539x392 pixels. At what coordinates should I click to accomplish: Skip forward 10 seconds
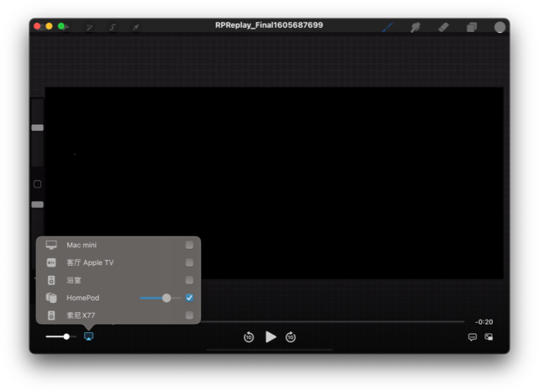pyautogui.click(x=291, y=337)
